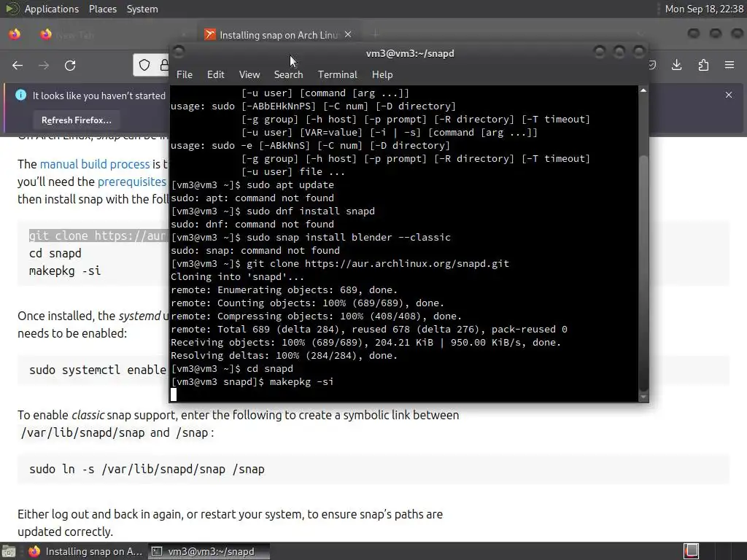
Task: Click the terminal vertical scrollbar thumb
Action: point(643,274)
